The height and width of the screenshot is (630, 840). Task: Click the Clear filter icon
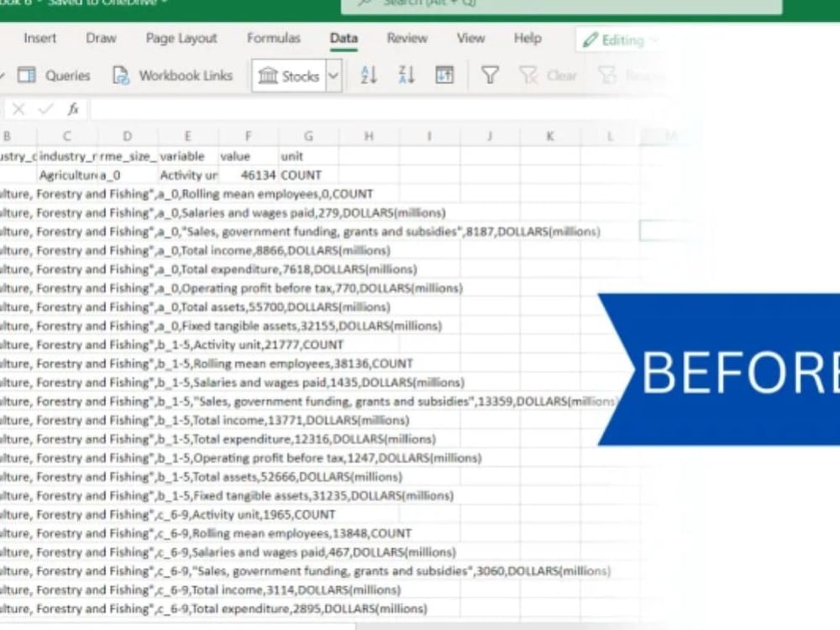(x=528, y=74)
